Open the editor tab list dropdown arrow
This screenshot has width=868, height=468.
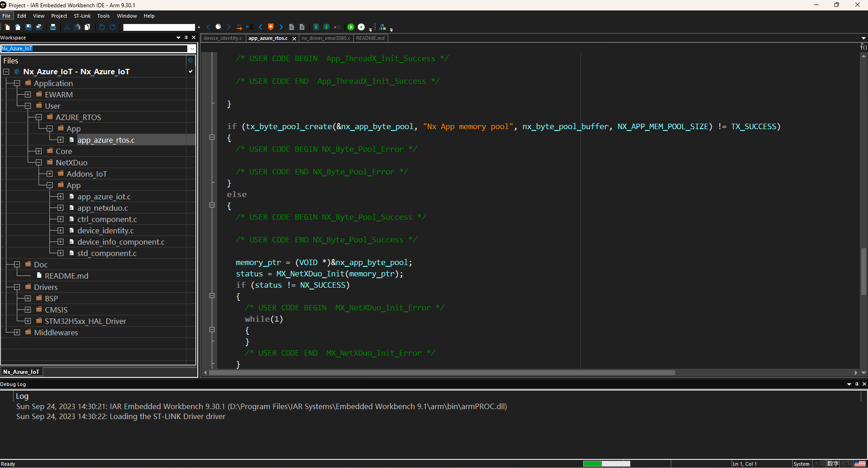pos(863,38)
